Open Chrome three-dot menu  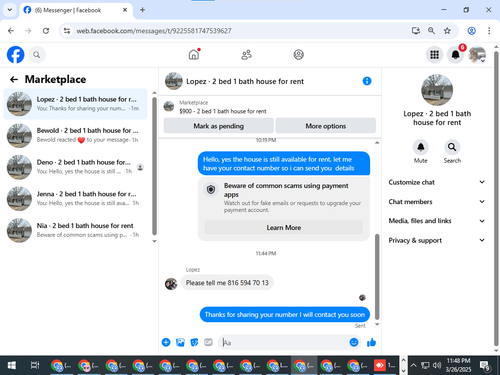489,31
